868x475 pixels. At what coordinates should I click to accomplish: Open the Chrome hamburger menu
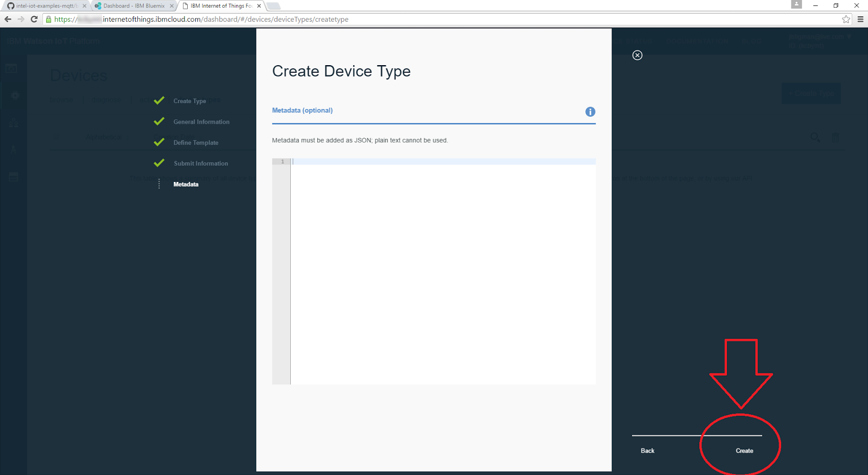tap(860, 19)
